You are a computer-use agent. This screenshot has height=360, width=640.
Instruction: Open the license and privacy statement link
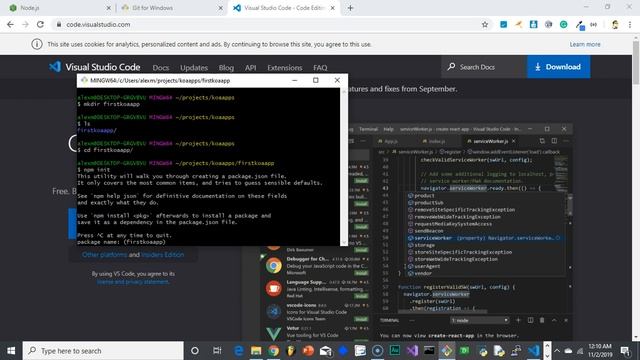(133, 282)
